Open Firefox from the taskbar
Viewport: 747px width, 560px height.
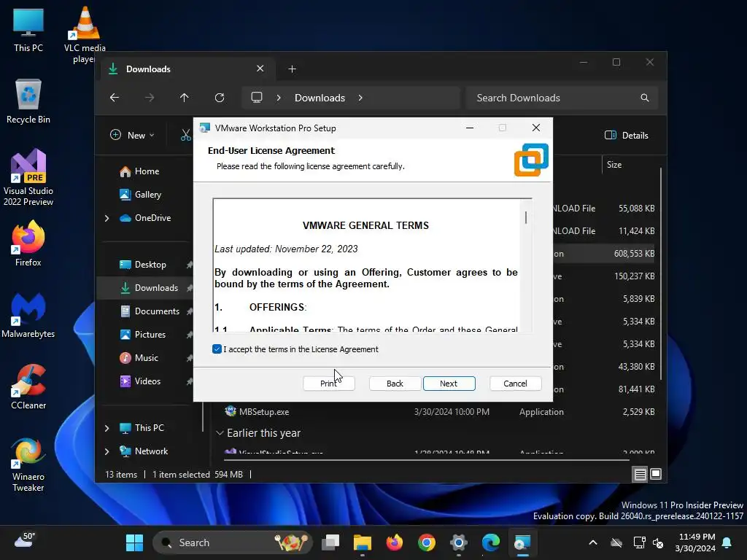[395, 542]
